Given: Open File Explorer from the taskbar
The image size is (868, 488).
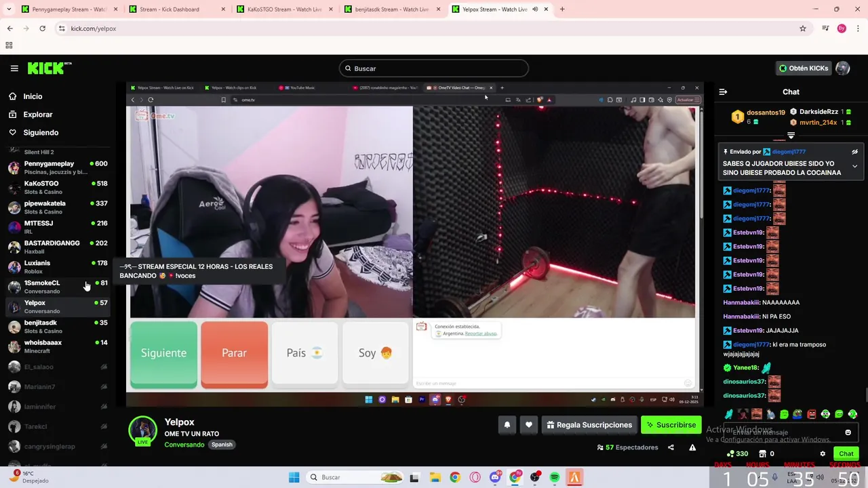Looking at the screenshot, I should click(435, 477).
